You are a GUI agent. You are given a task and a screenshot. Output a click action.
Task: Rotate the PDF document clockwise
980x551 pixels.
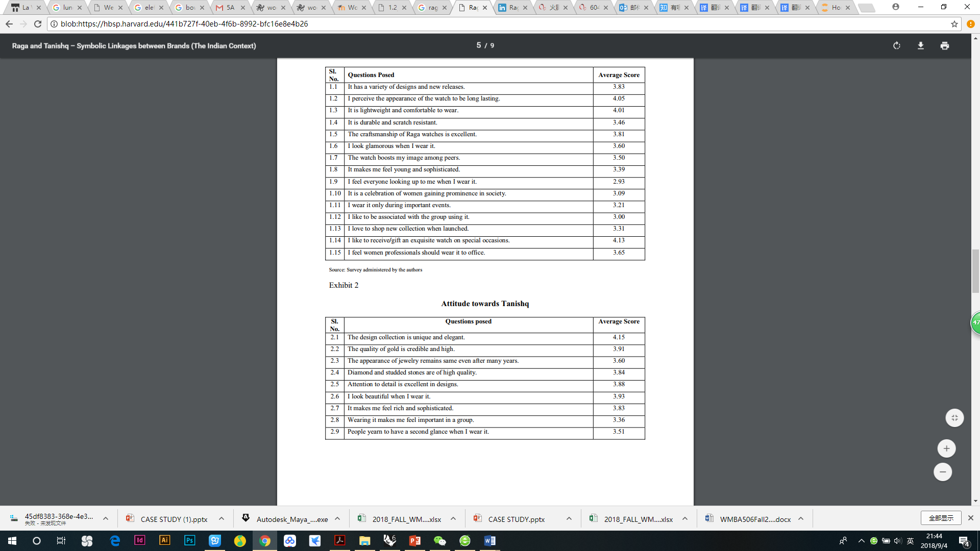(x=897, y=46)
